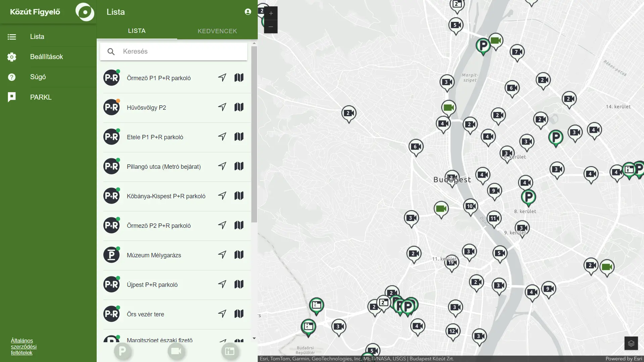Click navigate arrow for Múzeum Mélygarázs
Viewport: 644px width, 362px height.
222,255
